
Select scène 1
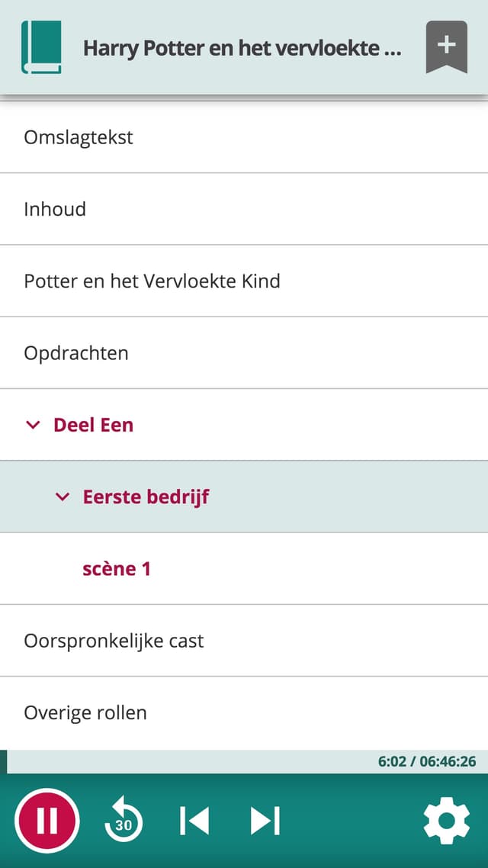click(x=244, y=569)
